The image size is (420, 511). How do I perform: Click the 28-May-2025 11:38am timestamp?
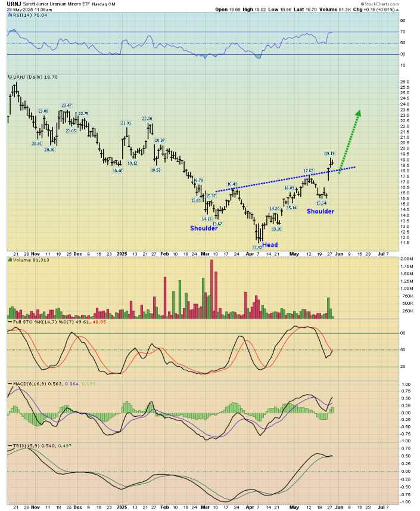(x=29, y=10)
